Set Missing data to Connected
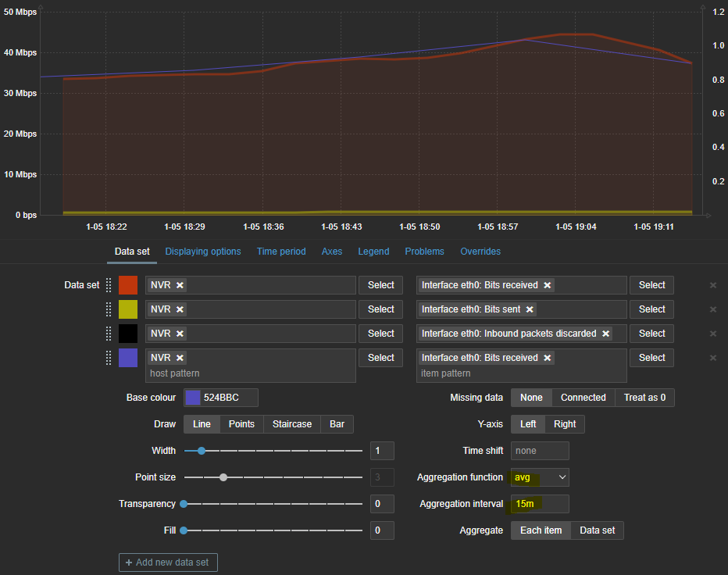The width and height of the screenshot is (728, 575). click(583, 398)
